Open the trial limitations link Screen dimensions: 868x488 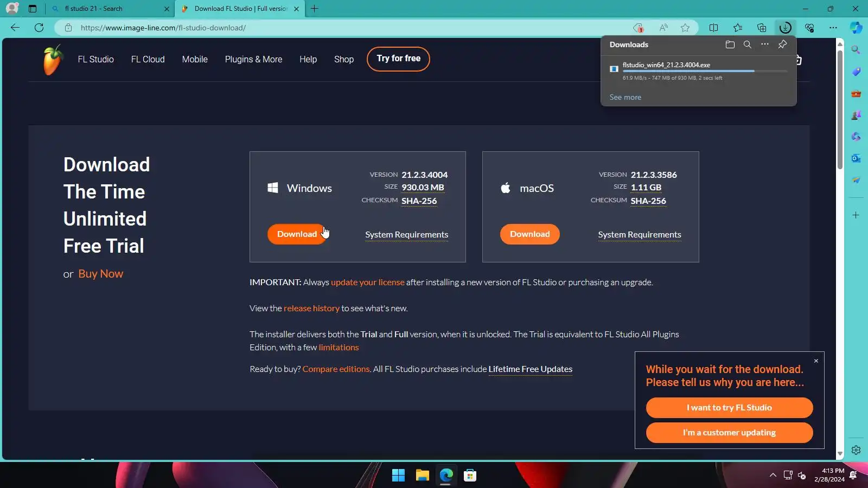pyautogui.click(x=339, y=348)
